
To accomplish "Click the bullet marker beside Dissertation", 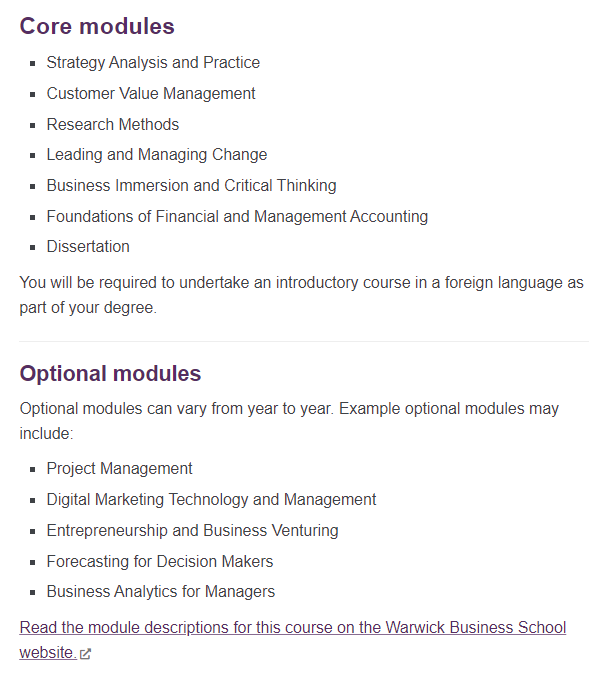I will [x=33, y=248].
